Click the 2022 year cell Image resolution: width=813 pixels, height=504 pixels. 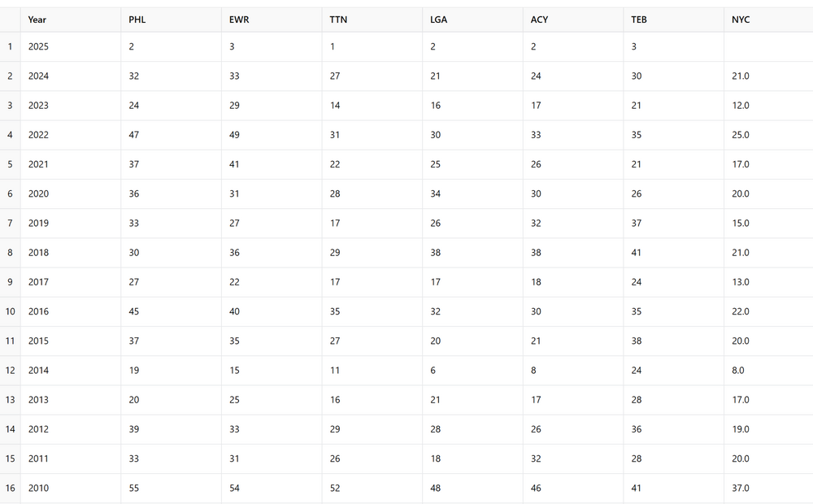[x=71, y=135]
